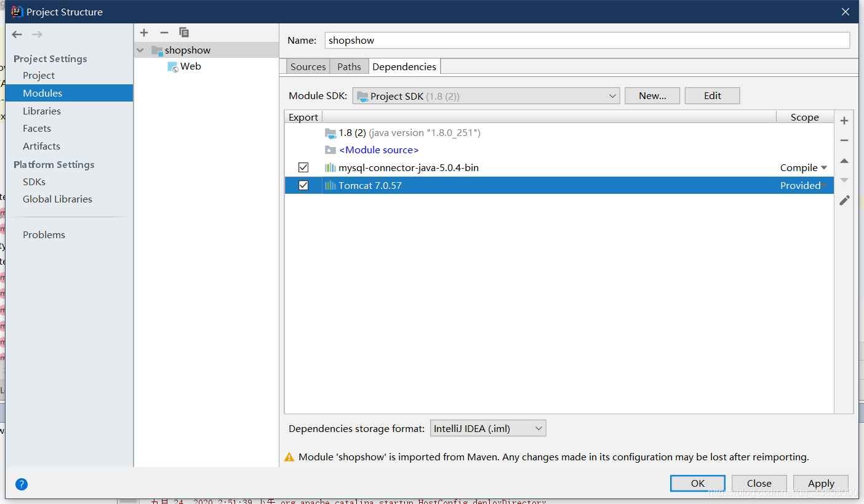Open the Module SDK dropdown
The width and height of the screenshot is (864, 504).
[x=486, y=96]
